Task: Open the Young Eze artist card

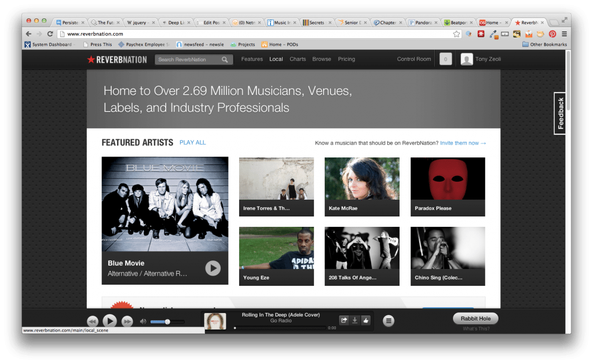Action: tap(276, 256)
